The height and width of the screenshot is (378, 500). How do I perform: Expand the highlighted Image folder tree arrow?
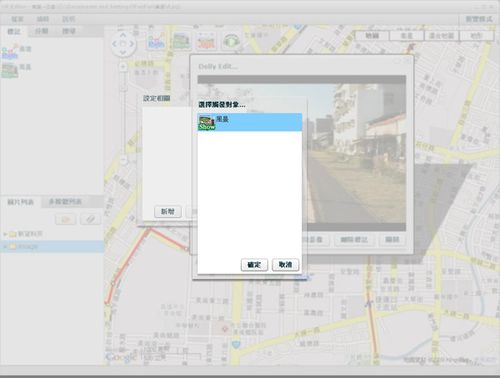click(x=5, y=247)
